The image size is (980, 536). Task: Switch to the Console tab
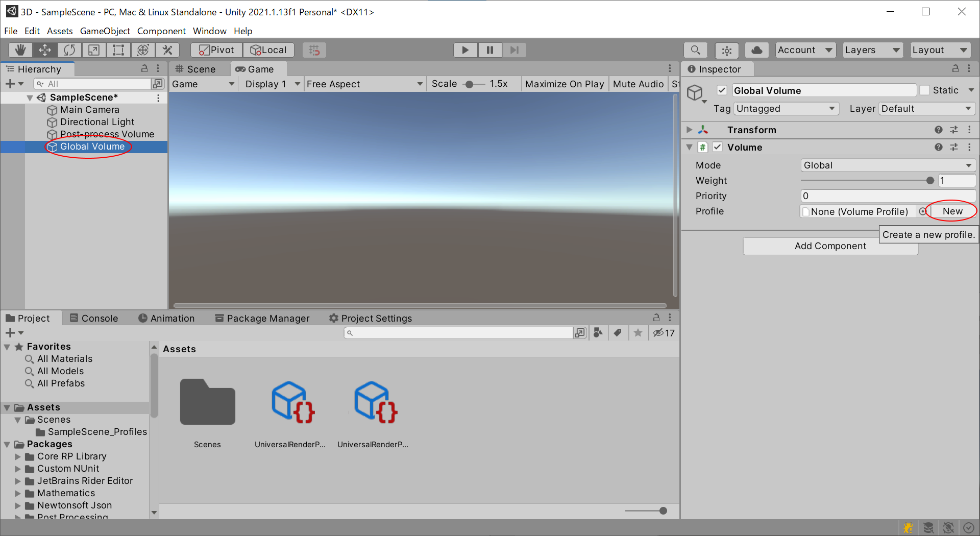pyautogui.click(x=94, y=318)
